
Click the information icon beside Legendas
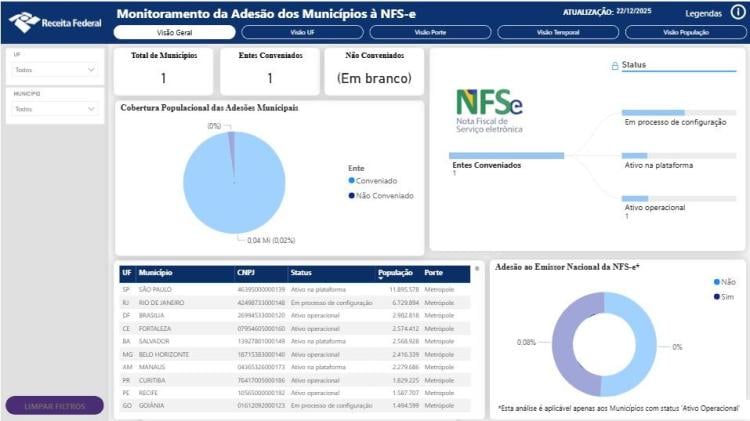tap(738, 12)
